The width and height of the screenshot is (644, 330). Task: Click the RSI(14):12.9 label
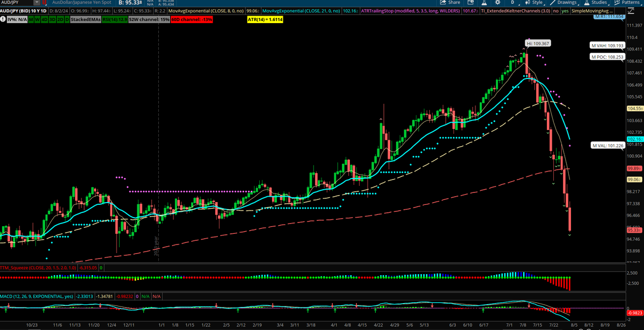point(115,19)
